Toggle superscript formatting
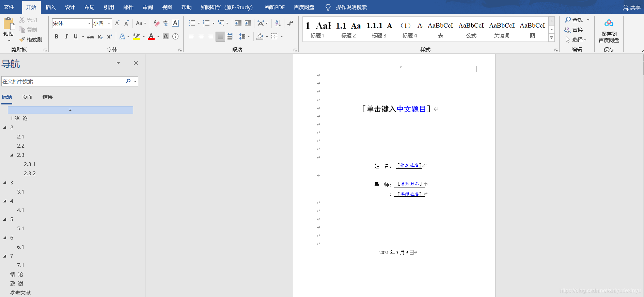This screenshot has width=644, height=297. point(110,36)
